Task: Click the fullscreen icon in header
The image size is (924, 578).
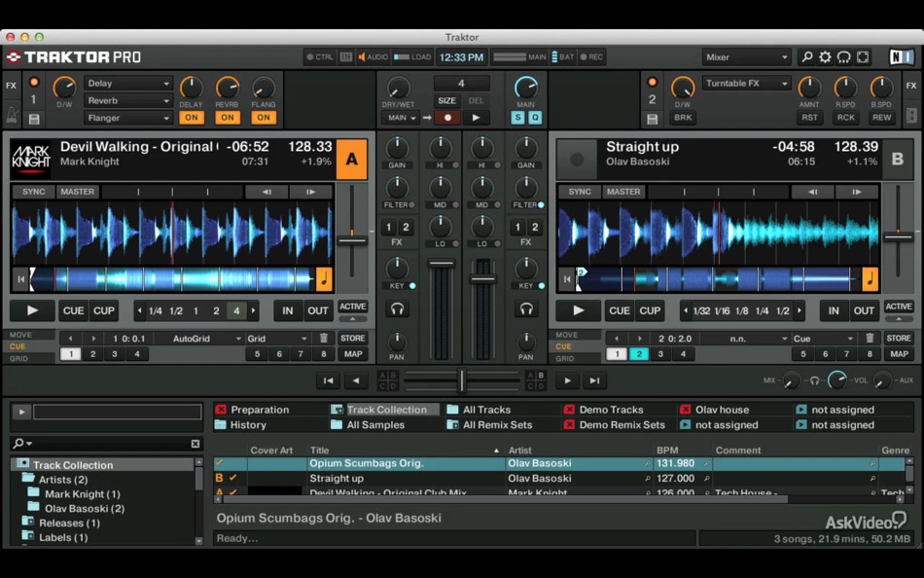Action: [x=863, y=57]
